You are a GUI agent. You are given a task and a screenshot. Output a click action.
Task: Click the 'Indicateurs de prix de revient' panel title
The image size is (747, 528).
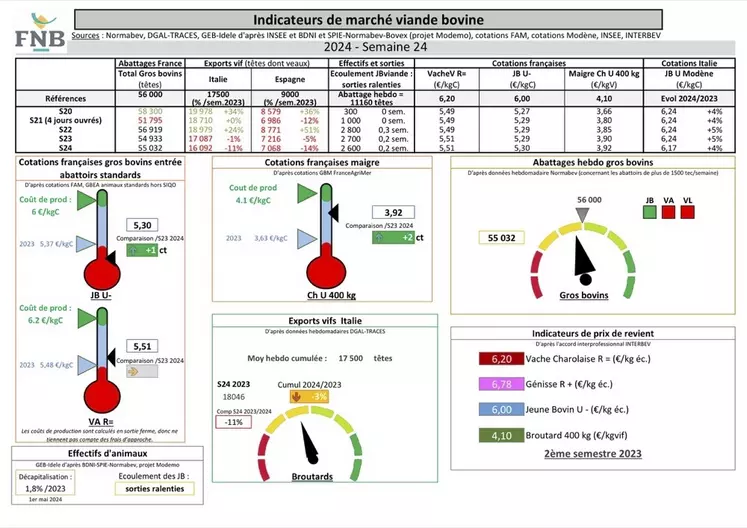click(593, 334)
